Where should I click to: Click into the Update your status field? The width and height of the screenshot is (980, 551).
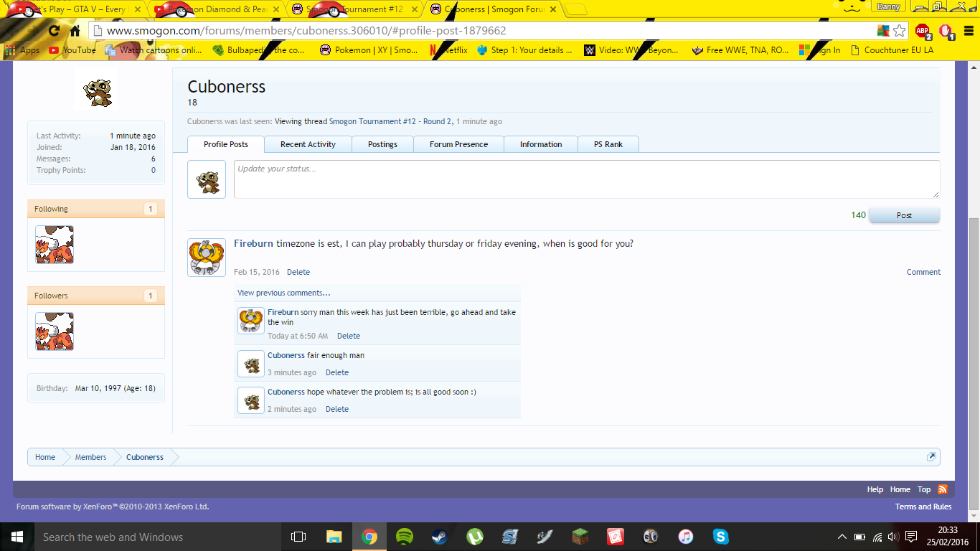pyautogui.click(x=586, y=179)
